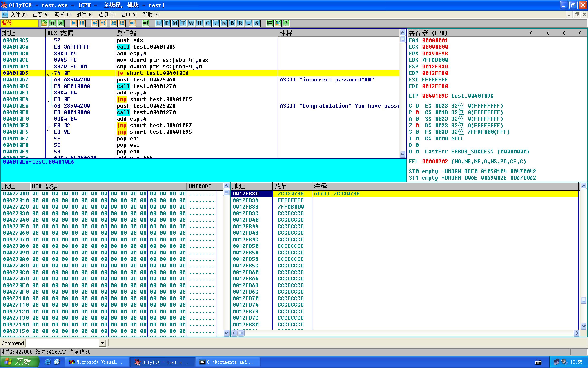Select call test.00401005 instruction line
Image resolution: width=588 pixels, height=368 pixels.
click(x=200, y=47)
